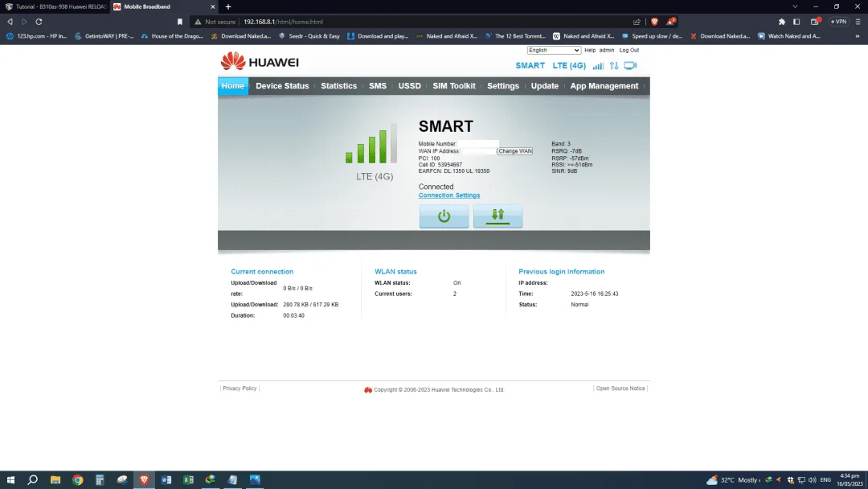
Task: Open new browser tab
Action: pyautogui.click(x=228, y=6)
